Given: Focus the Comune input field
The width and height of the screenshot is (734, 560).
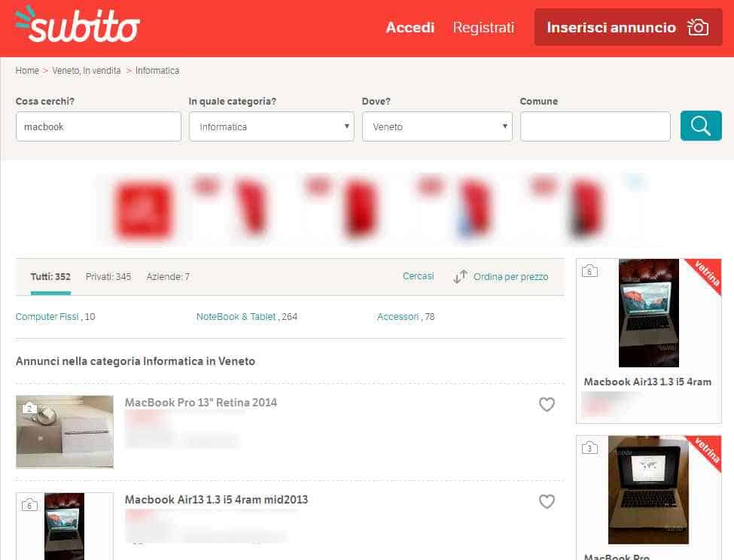Looking at the screenshot, I should (x=595, y=126).
